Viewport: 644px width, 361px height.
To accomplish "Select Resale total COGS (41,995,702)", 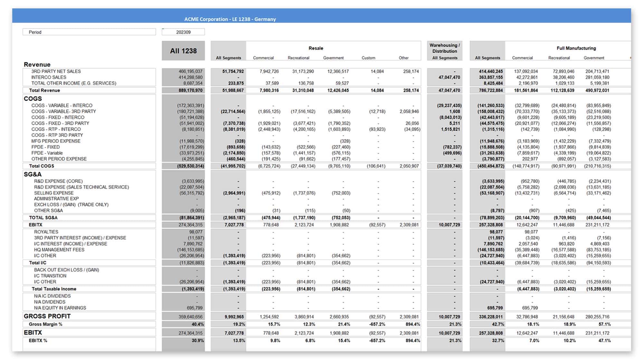I will click(233, 166).
